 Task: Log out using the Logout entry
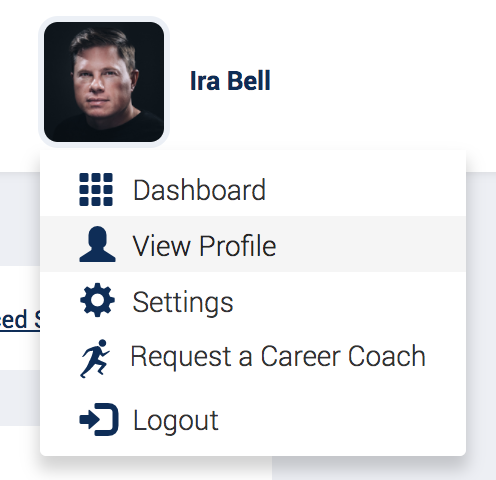point(253,420)
